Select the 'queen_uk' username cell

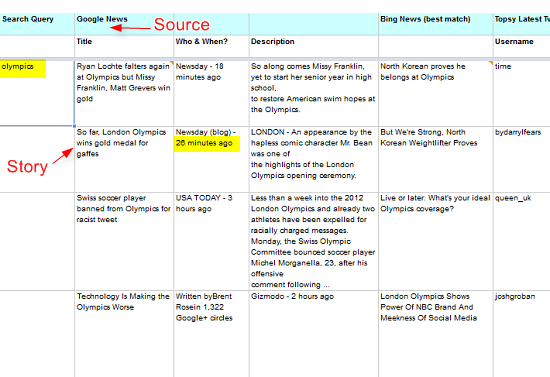[522, 241]
